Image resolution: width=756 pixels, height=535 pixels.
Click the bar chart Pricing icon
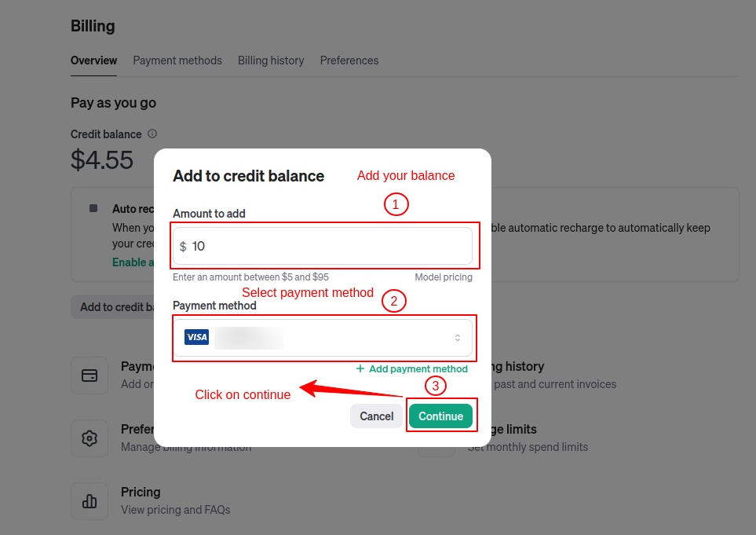(89, 501)
